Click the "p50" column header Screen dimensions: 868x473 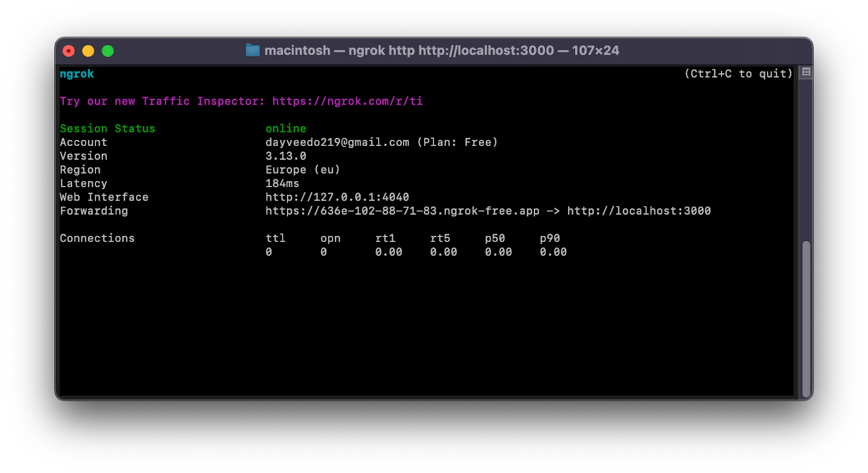pyautogui.click(x=495, y=239)
